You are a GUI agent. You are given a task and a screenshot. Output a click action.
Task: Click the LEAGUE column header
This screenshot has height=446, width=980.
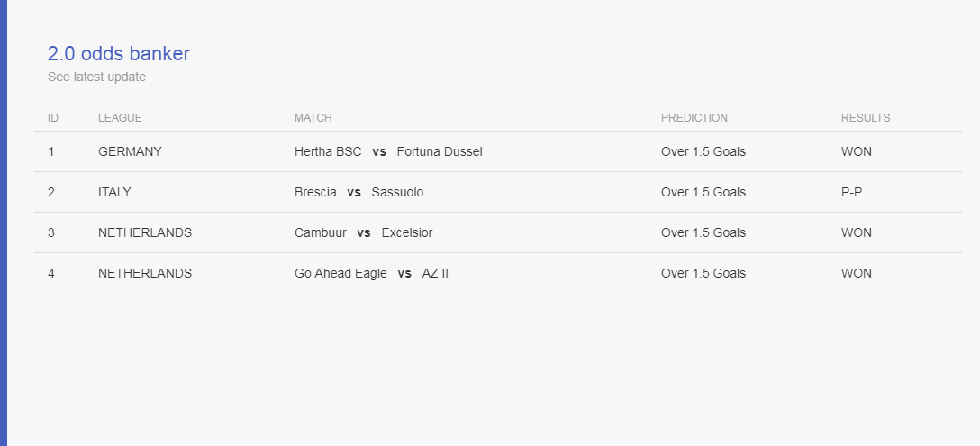(x=120, y=118)
